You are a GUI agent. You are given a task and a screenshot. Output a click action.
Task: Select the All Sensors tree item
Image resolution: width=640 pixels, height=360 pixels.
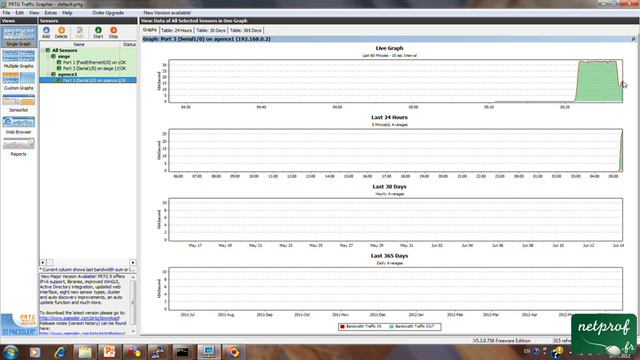click(64, 51)
